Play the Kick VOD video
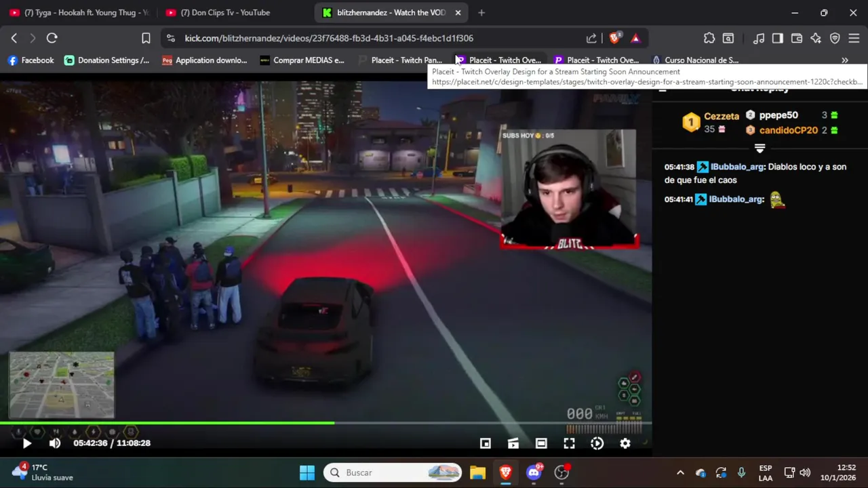The image size is (868, 488). pyautogui.click(x=26, y=443)
